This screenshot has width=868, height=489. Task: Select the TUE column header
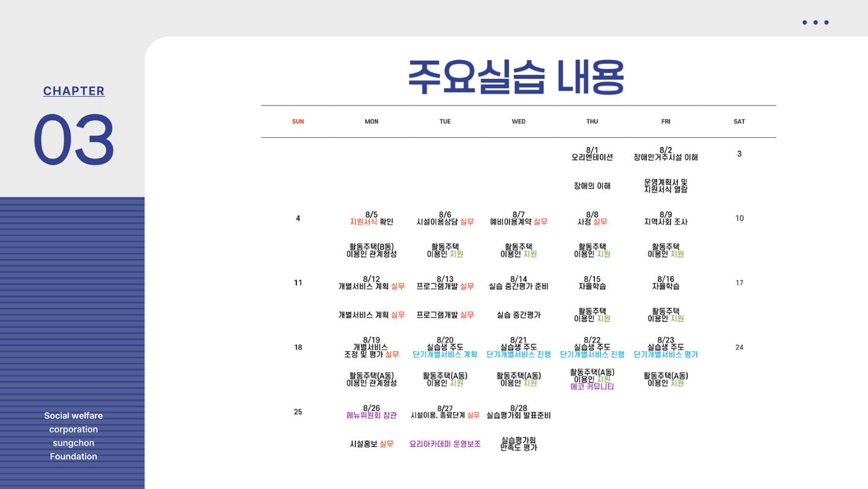click(x=445, y=122)
